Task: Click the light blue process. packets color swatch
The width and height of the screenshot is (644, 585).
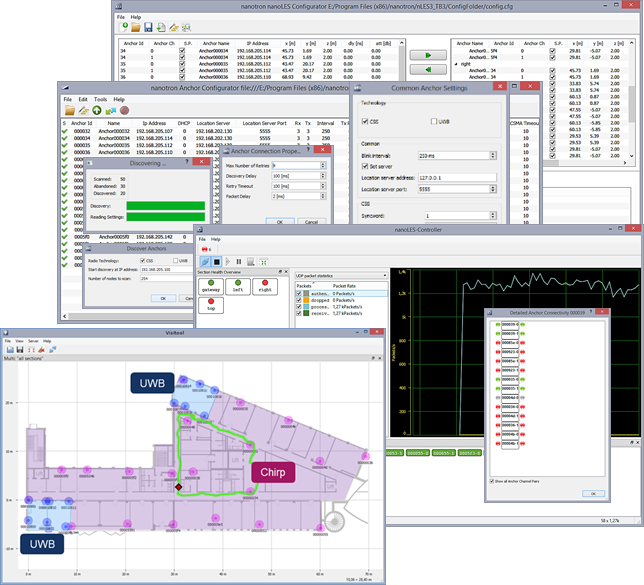Action: [x=306, y=307]
